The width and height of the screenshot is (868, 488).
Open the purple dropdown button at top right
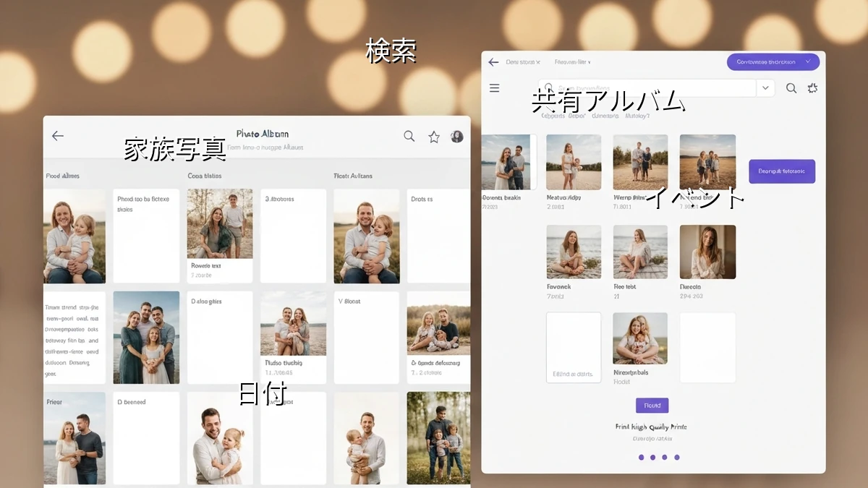tap(773, 62)
